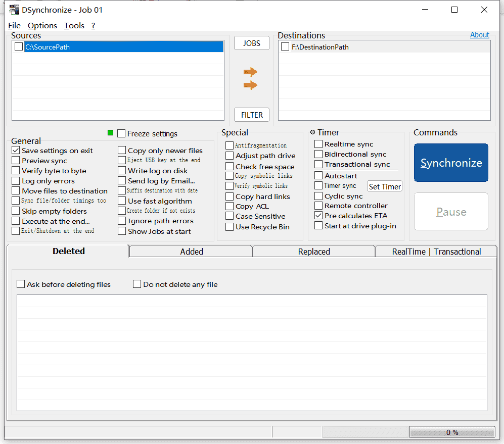Enable Freeze settings checkbox
Viewport: 504px width, 444px height.
point(121,133)
